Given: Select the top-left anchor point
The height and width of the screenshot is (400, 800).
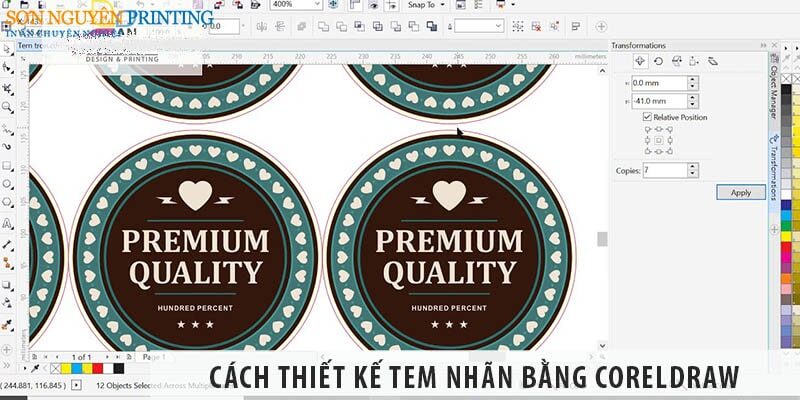Looking at the screenshot, I should click(647, 130).
